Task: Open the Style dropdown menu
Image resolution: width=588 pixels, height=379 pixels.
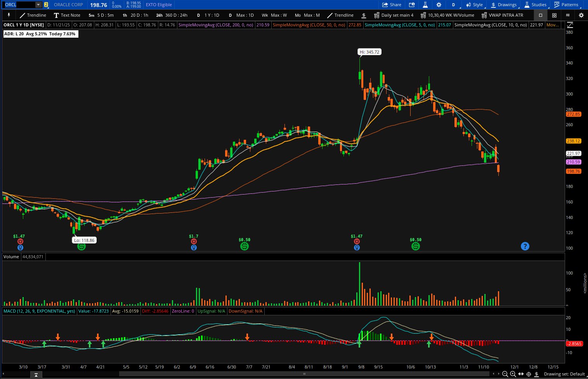Action: point(475,5)
